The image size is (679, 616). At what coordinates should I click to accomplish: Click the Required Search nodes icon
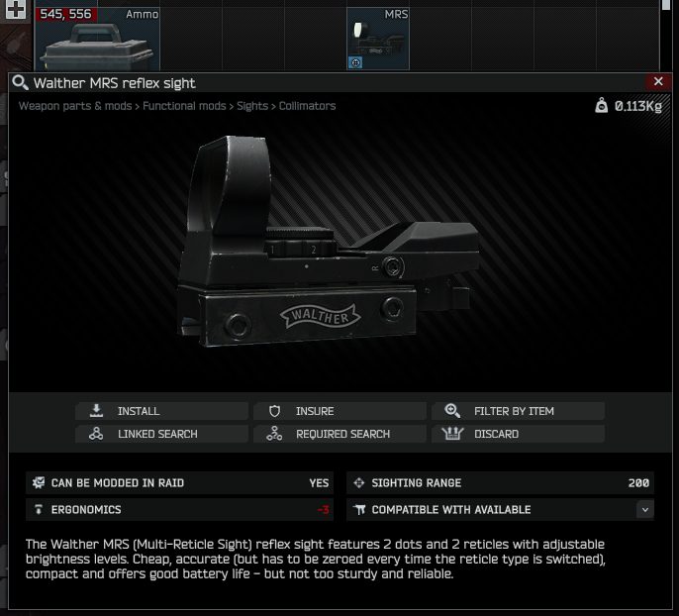click(x=274, y=434)
